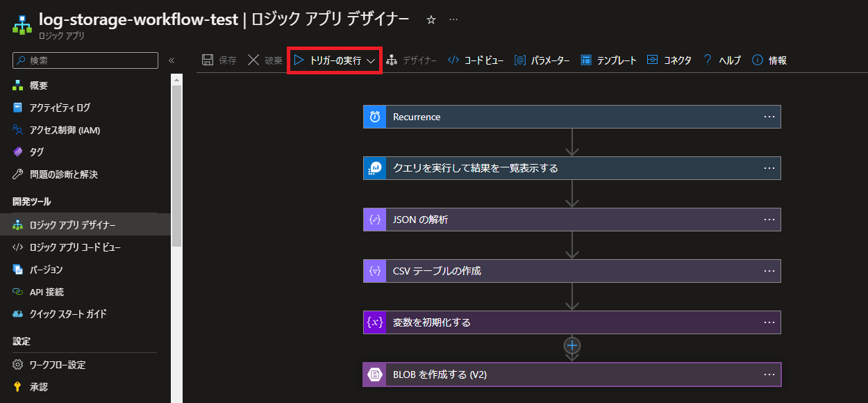Viewport: 868px width, 403px height.
Task: Collapse the sidebar with double chevron
Action: pos(172,60)
